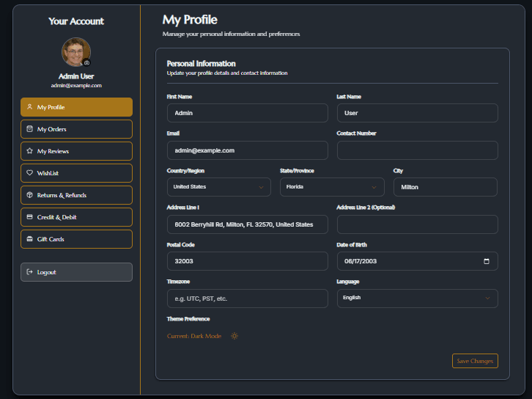
Task: Open the Gift Cards menu item
Action: click(76, 239)
